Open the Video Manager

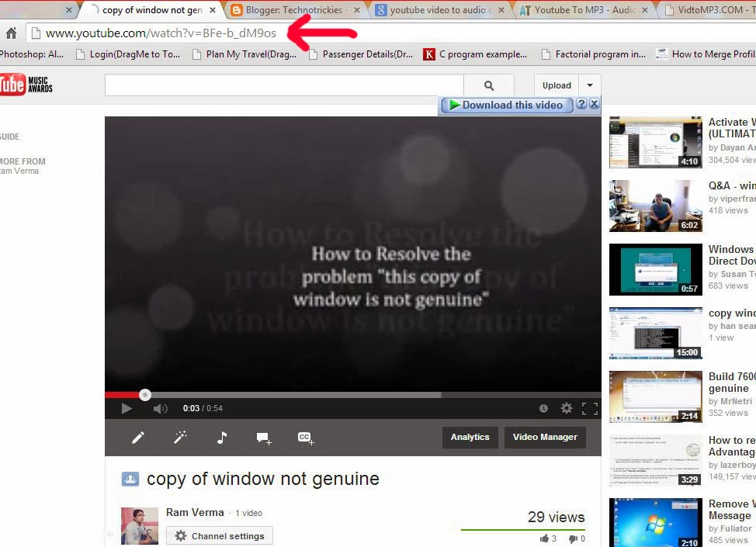point(545,437)
